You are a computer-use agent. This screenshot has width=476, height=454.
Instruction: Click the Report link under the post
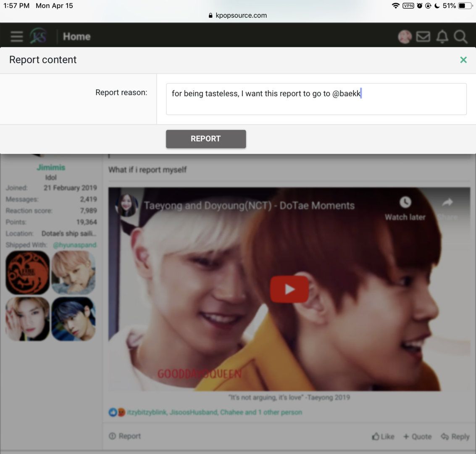(x=125, y=436)
